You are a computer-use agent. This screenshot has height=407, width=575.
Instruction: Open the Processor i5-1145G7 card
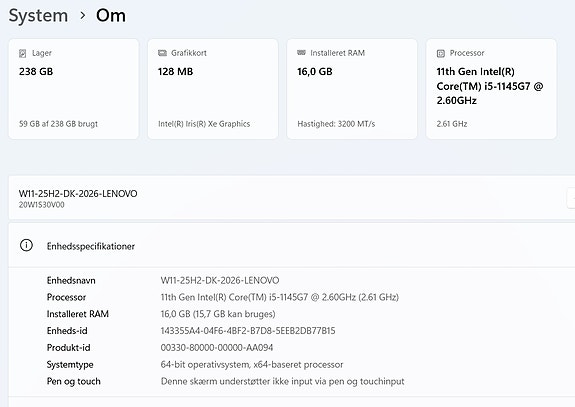point(491,89)
